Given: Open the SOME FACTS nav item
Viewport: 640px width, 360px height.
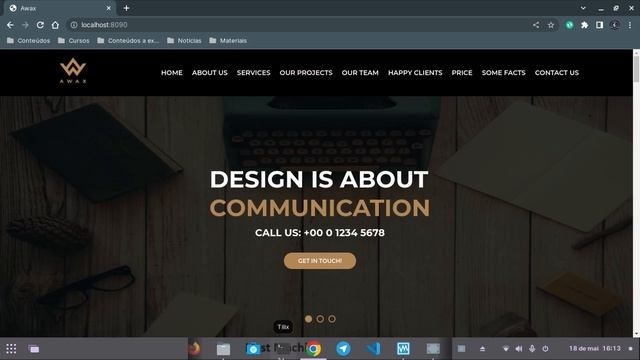Looking at the screenshot, I should point(504,73).
